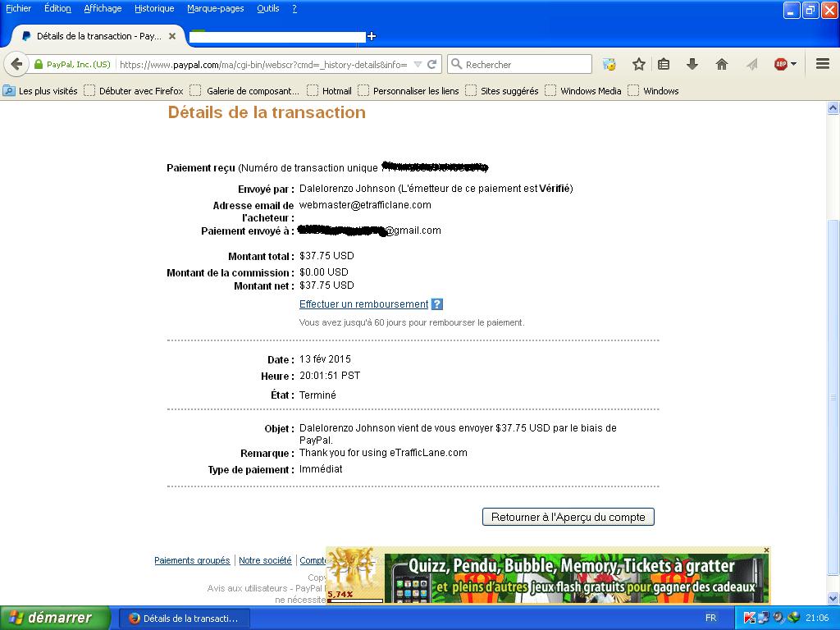The image size is (840, 630).
Task: Click the Thank you for using eTrafficLane.com remark
Action: (383, 453)
